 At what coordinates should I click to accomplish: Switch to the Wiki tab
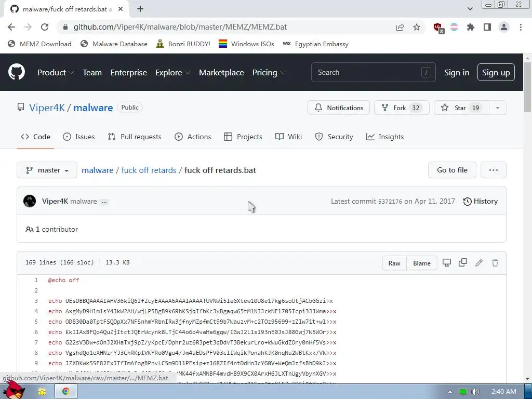[x=288, y=137]
